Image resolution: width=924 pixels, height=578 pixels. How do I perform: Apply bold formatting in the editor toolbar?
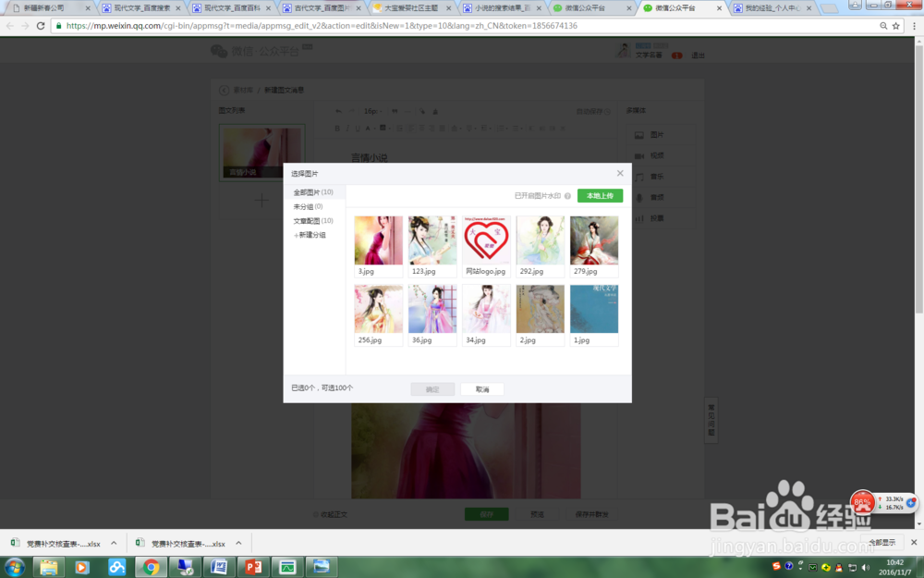pos(337,128)
